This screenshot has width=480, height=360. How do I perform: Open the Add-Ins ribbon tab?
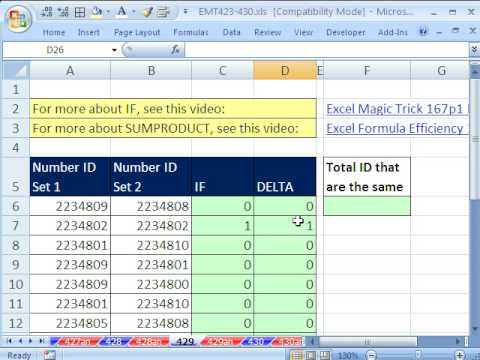[x=393, y=32]
